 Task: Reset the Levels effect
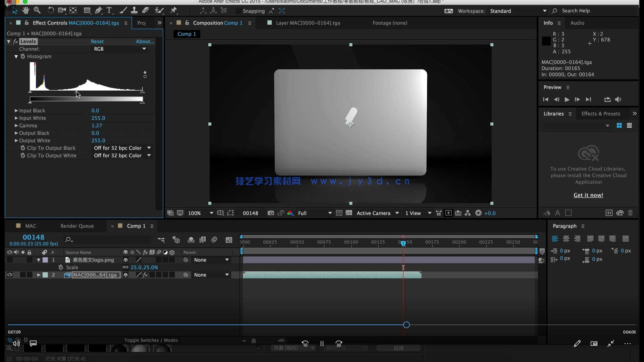coord(97,41)
